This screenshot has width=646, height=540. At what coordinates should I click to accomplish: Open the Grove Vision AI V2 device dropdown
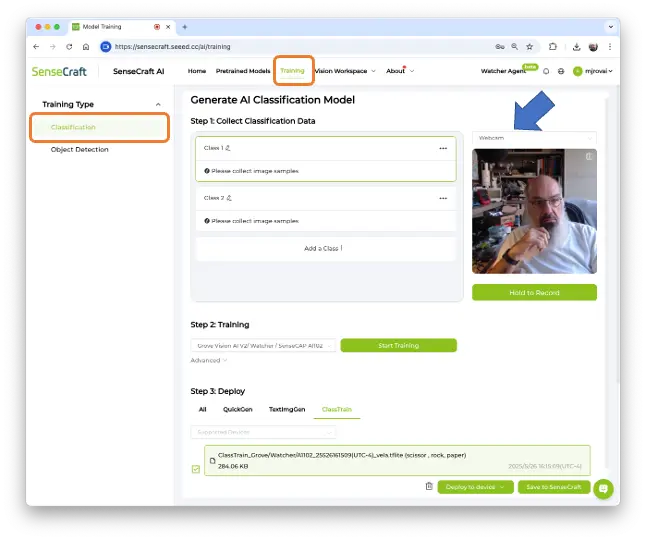click(263, 345)
